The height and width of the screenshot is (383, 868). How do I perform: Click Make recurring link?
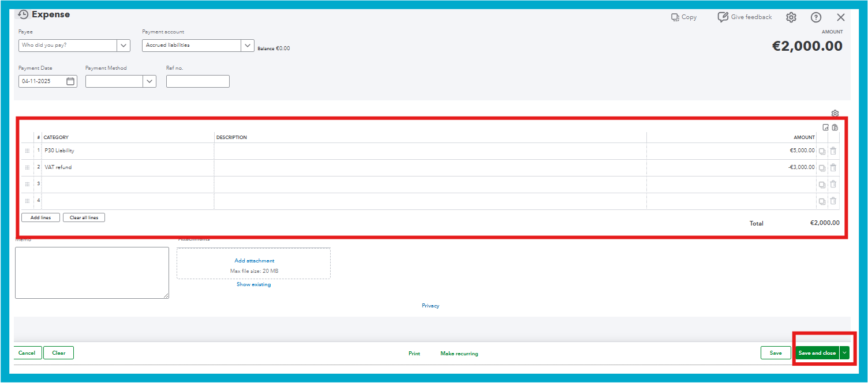[x=459, y=354]
